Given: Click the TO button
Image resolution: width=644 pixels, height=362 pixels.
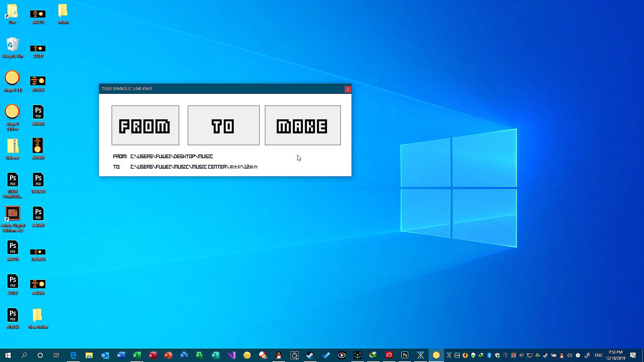Looking at the screenshot, I should [x=223, y=125].
